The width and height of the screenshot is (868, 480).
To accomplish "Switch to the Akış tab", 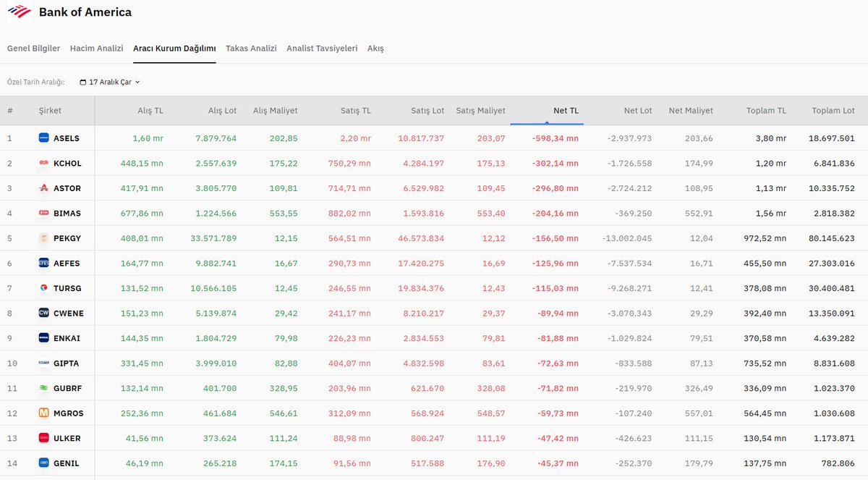I will [x=375, y=49].
